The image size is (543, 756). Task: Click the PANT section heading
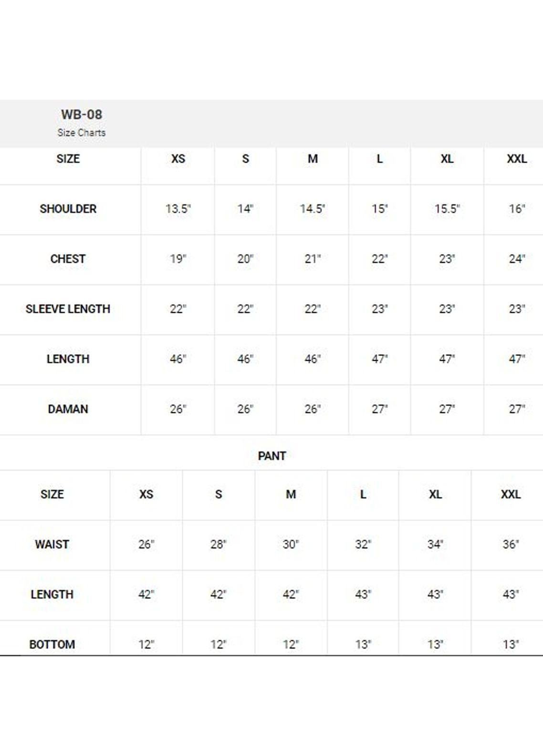pos(271,456)
